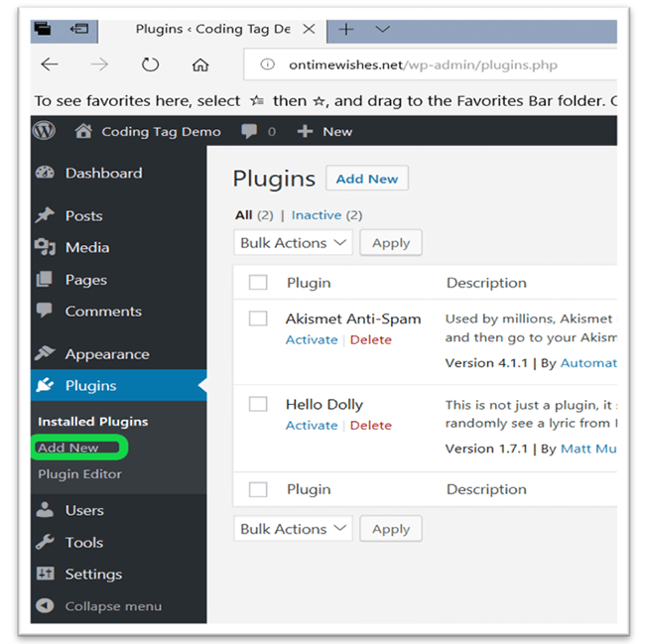Image resolution: width=645 pixels, height=644 pixels.
Task: Toggle the select-all checkbox in table header
Action: (x=258, y=283)
